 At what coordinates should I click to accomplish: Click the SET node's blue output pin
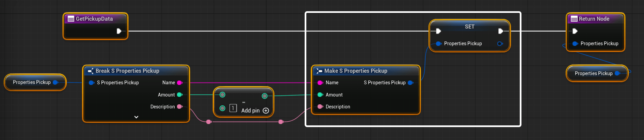click(x=500, y=43)
